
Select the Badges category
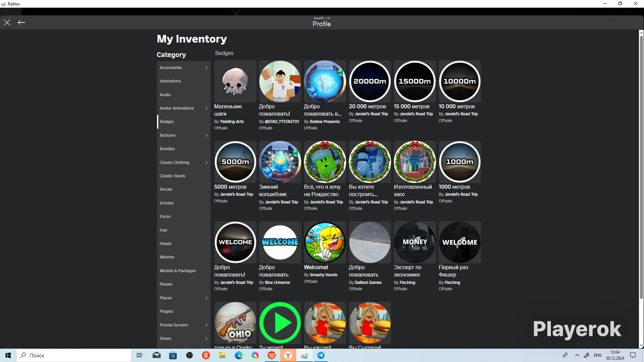(184, 122)
